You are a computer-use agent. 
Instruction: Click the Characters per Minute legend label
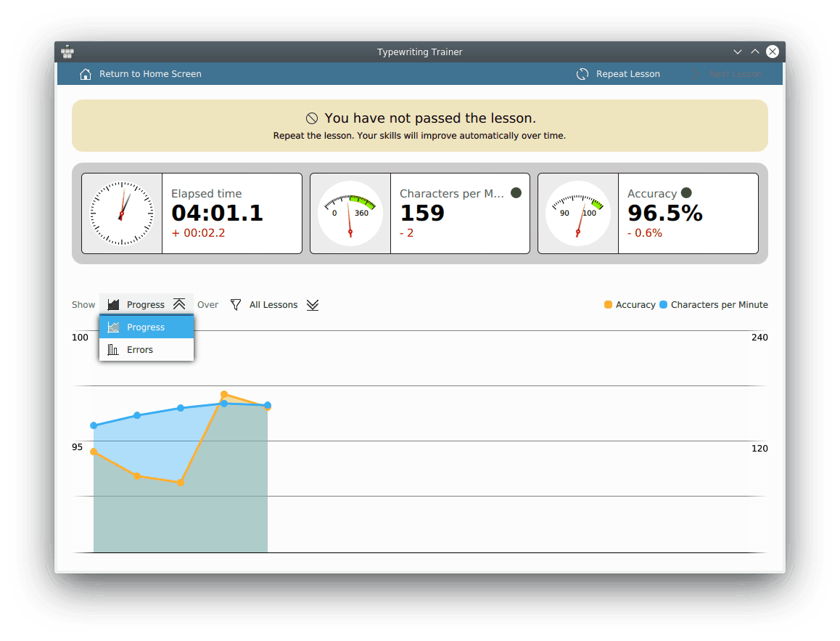pos(719,304)
